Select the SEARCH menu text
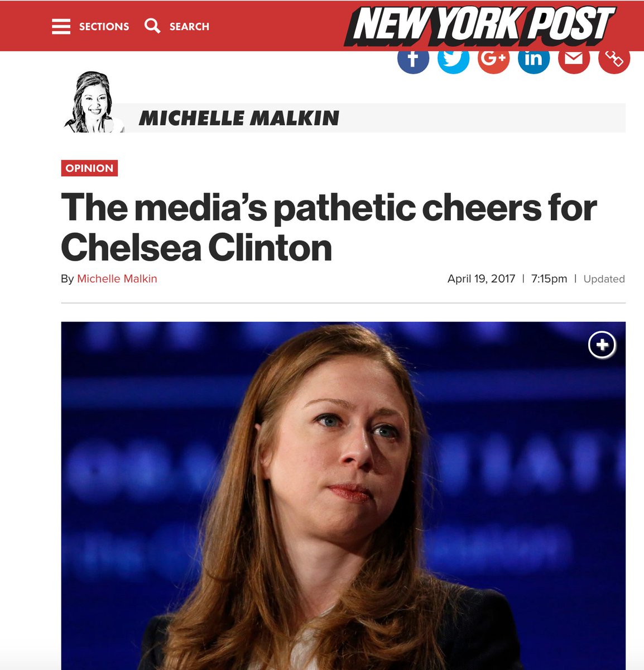The width and height of the screenshot is (644, 670). 189,26
